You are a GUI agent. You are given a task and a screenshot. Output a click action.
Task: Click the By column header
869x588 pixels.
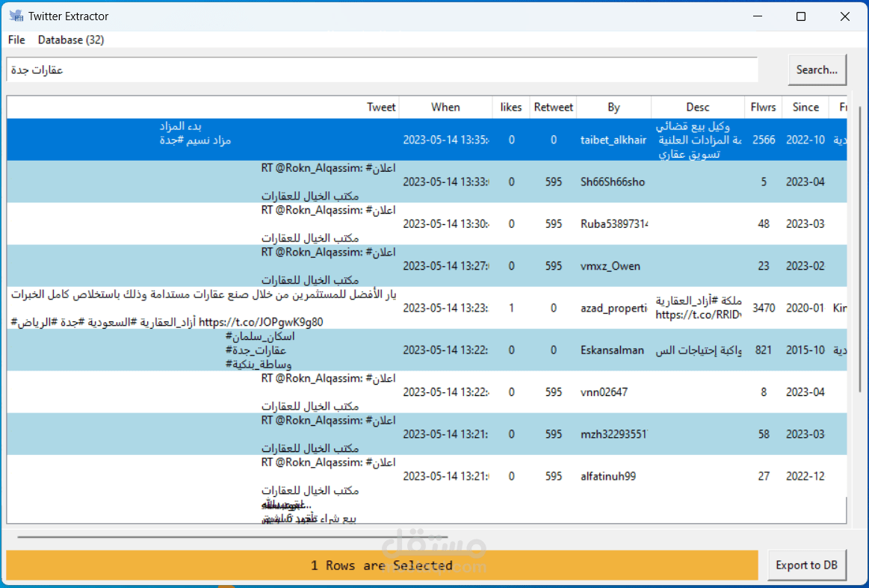click(x=613, y=108)
